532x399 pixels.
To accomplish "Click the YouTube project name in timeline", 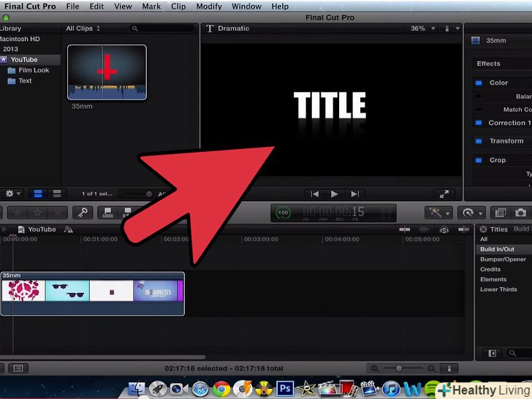I will tap(42, 229).
